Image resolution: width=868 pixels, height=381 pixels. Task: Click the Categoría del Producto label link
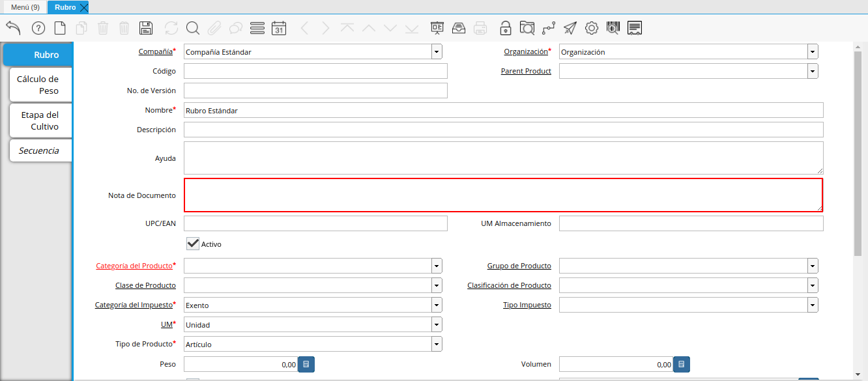(x=134, y=266)
